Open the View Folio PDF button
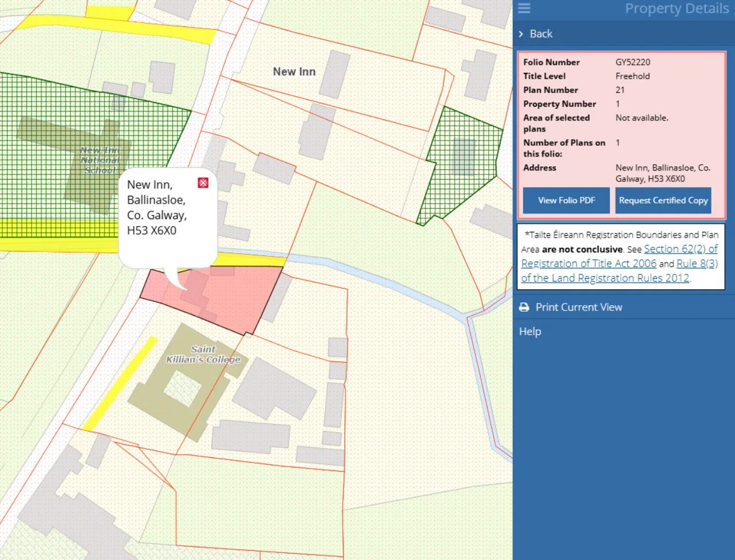The height and width of the screenshot is (560, 735). pyautogui.click(x=566, y=200)
